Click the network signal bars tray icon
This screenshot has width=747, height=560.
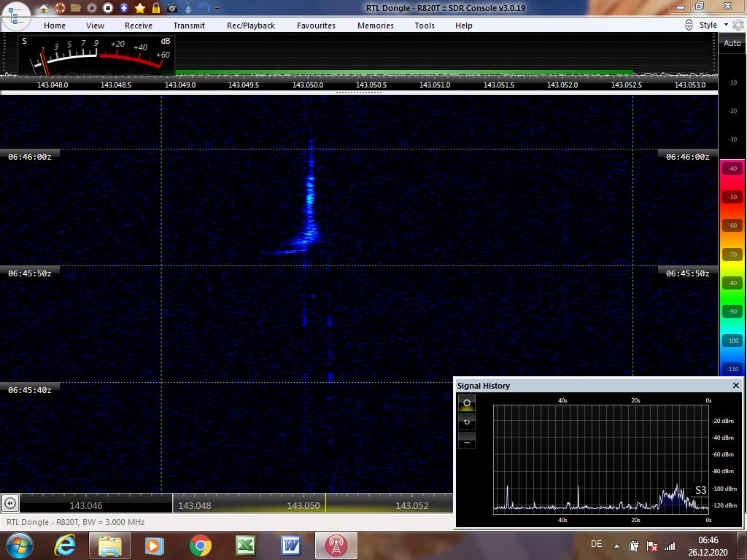point(670,545)
